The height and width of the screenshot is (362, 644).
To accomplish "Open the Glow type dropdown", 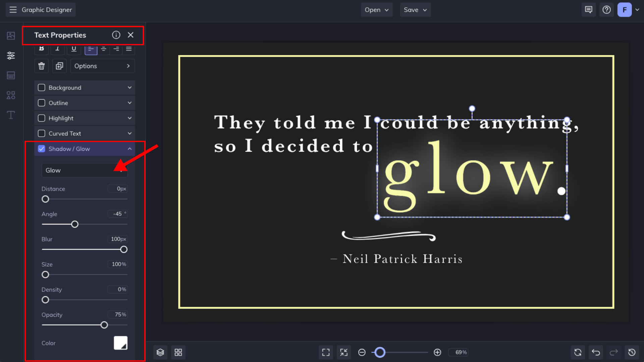I will (85, 170).
